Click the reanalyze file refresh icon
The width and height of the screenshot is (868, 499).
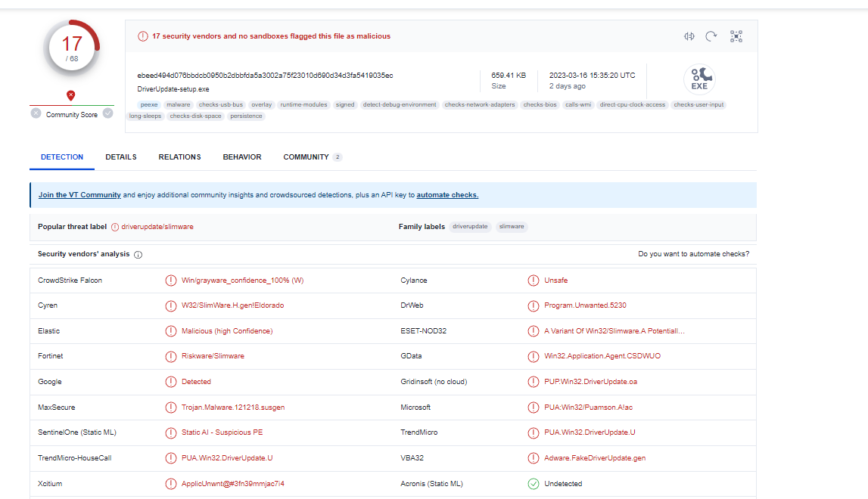711,36
